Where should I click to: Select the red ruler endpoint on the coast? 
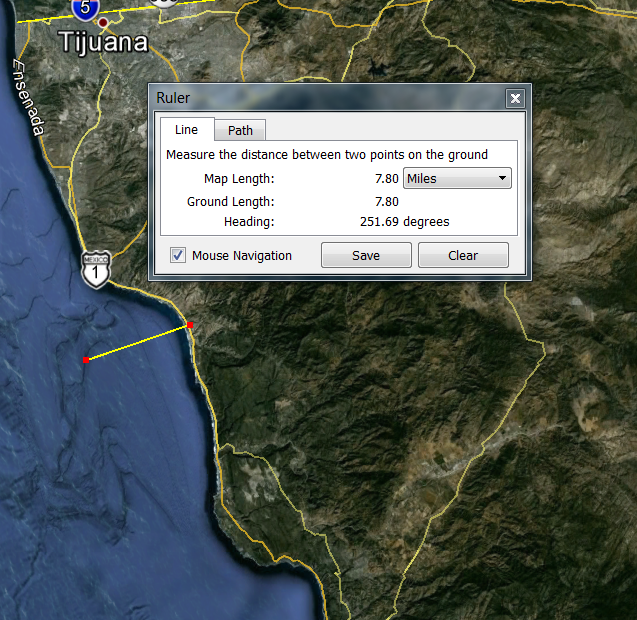tap(190, 325)
